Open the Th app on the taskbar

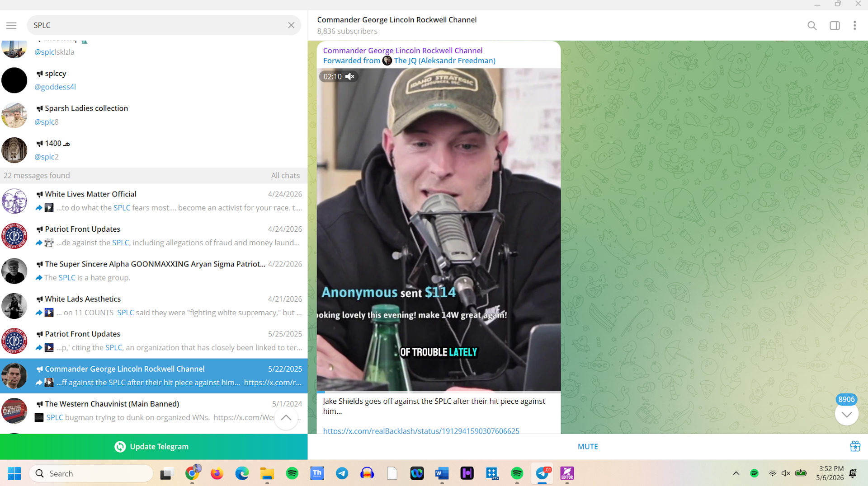[317, 473]
